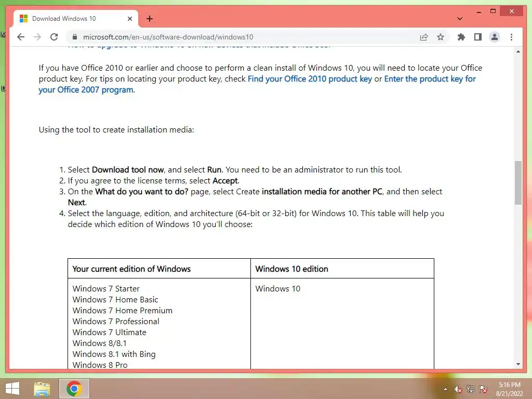Image resolution: width=532 pixels, height=399 pixels.
Task: Click the page scrollbar down arrow
Action: coord(518,364)
